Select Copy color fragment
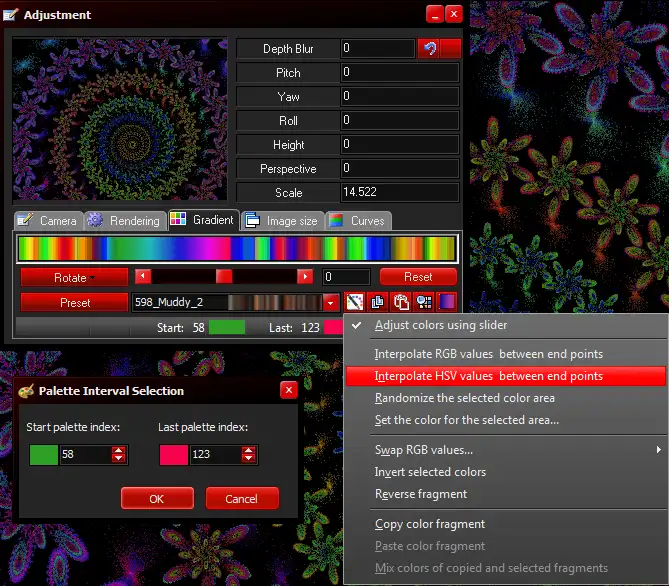This screenshot has width=669, height=586. [x=506, y=524]
